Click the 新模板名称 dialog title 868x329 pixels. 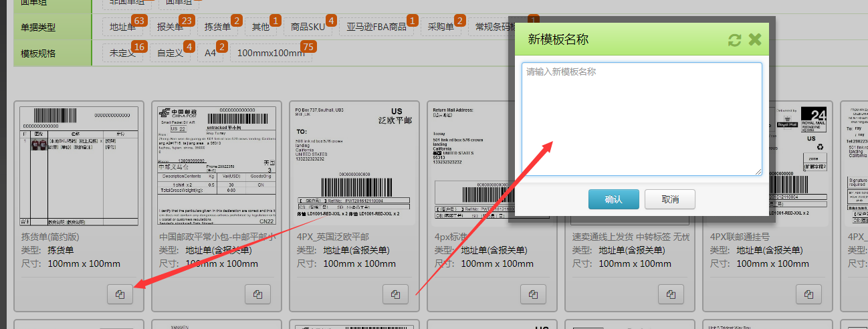(558, 39)
